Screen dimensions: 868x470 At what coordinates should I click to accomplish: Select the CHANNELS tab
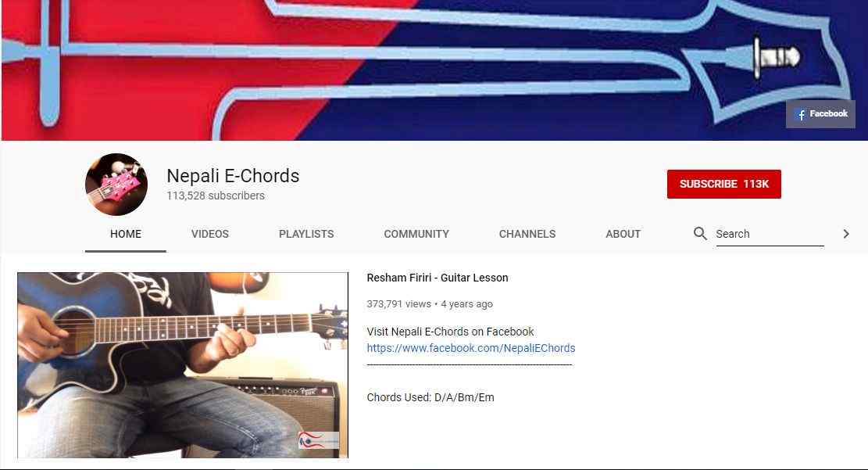527,234
